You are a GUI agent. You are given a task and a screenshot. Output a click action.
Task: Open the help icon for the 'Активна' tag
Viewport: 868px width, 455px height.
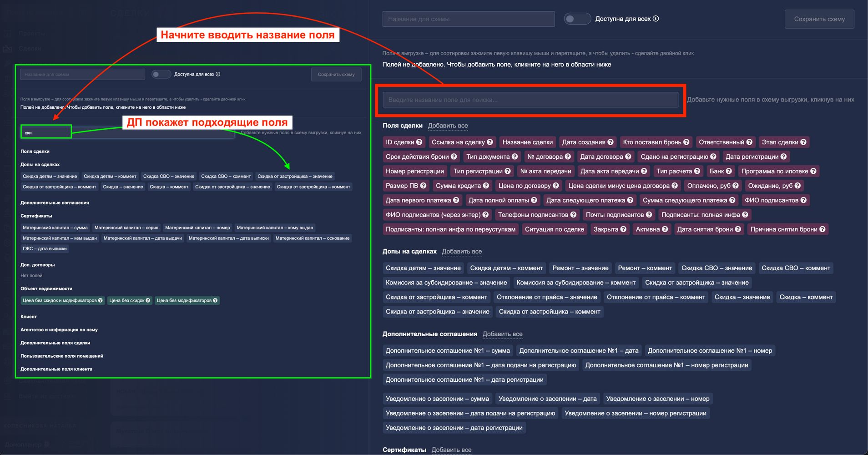[x=665, y=229]
